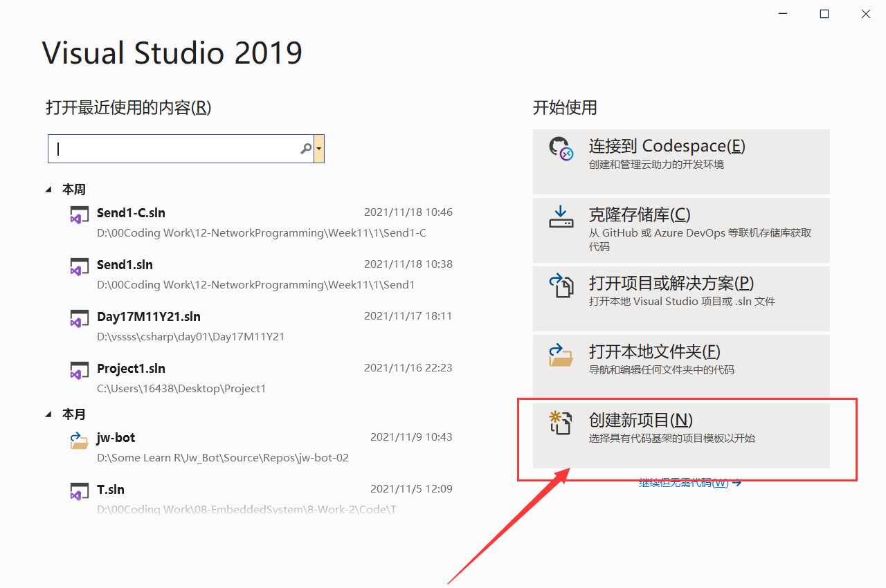Click the jw-bot-02 repository path text

(223, 458)
